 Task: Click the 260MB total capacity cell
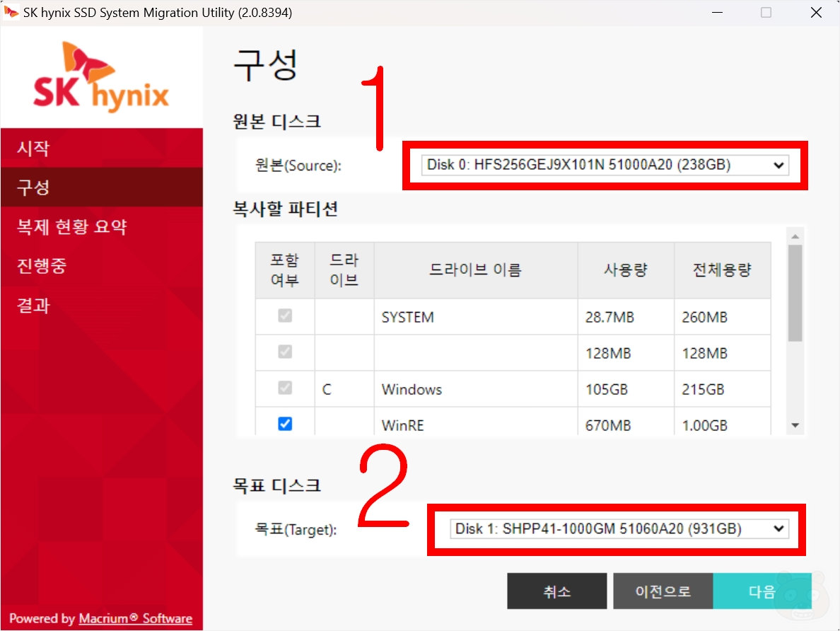(x=722, y=317)
